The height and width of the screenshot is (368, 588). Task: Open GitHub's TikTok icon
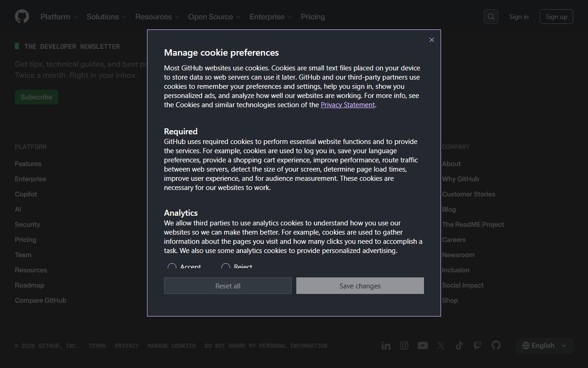point(459,345)
